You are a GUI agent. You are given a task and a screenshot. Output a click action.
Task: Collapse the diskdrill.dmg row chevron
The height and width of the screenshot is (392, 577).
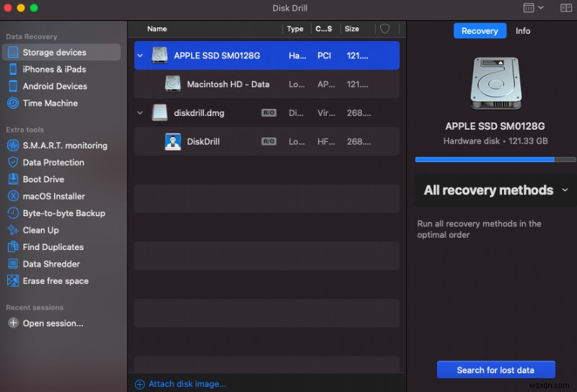click(140, 113)
